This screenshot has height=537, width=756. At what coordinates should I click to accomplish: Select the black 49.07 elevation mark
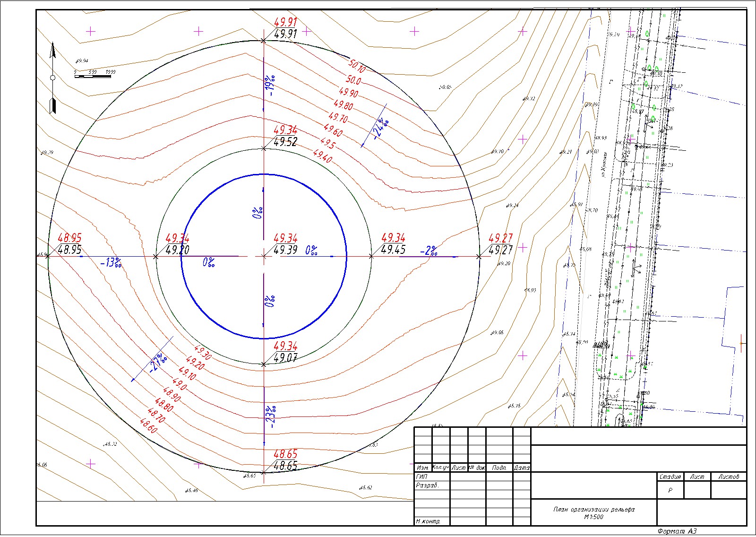point(285,358)
